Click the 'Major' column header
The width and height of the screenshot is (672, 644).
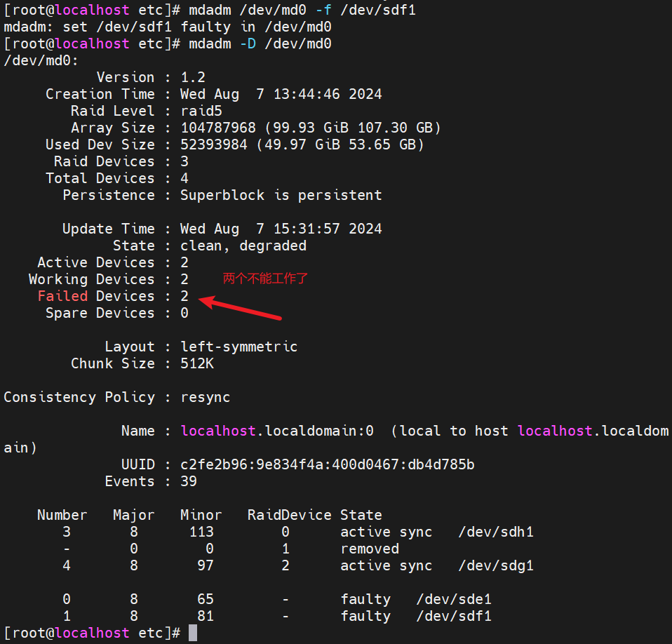(134, 515)
